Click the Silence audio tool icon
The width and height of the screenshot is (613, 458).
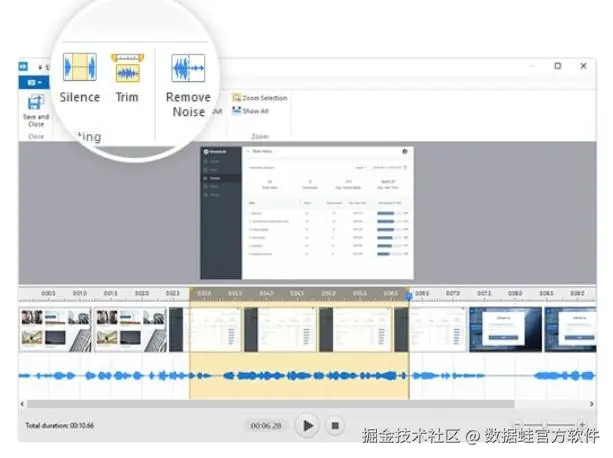(x=80, y=67)
